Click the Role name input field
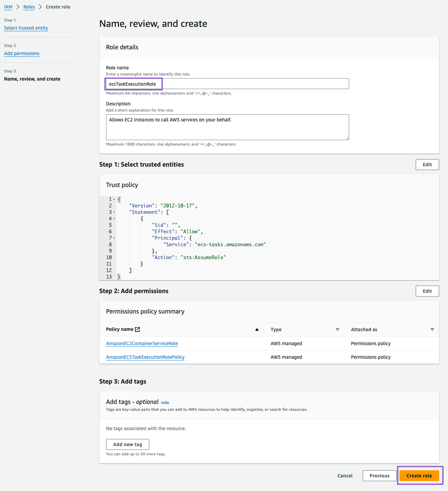The image size is (448, 491). coord(227,84)
